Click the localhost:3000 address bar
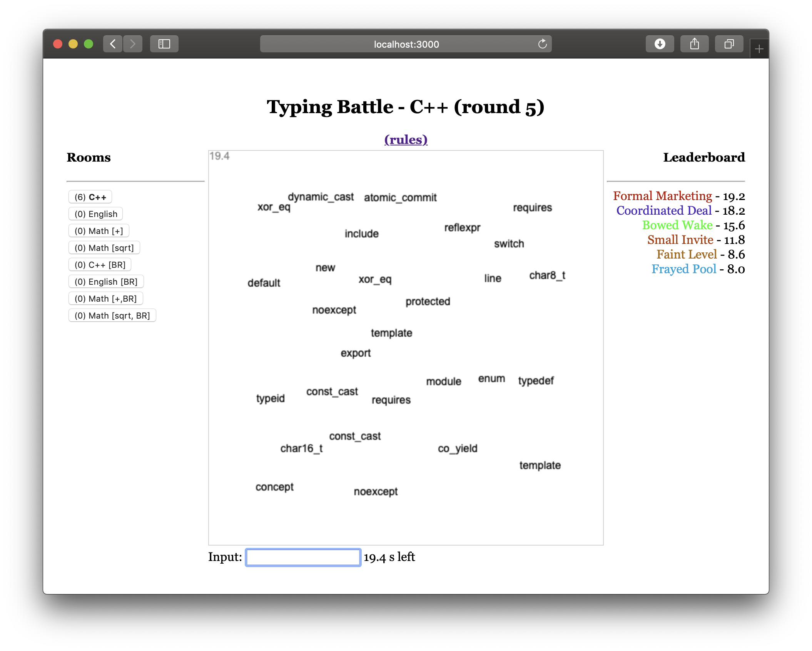This screenshot has width=812, height=651. click(405, 44)
